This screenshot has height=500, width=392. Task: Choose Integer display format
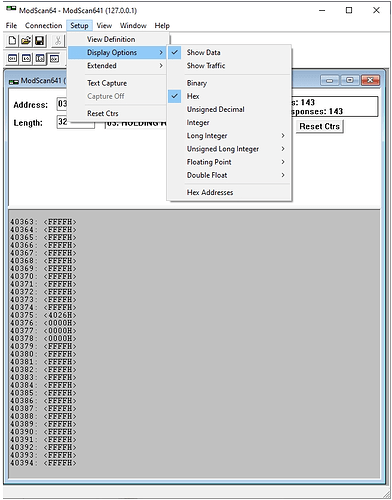coord(229,123)
